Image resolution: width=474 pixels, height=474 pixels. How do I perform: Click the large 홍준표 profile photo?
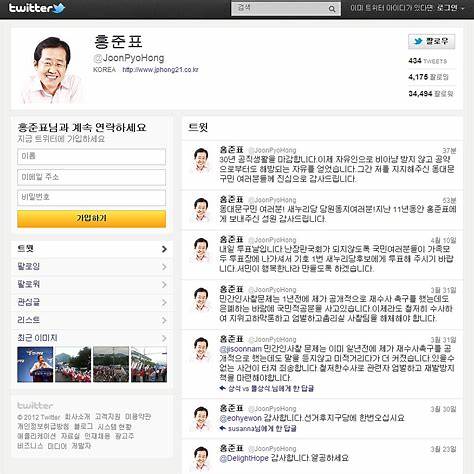pos(51,70)
